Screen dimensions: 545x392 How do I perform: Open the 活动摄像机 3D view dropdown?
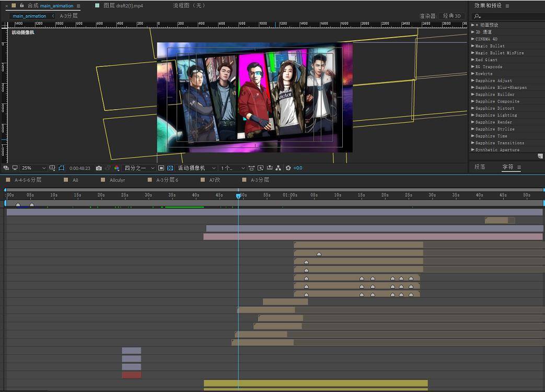click(x=196, y=168)
